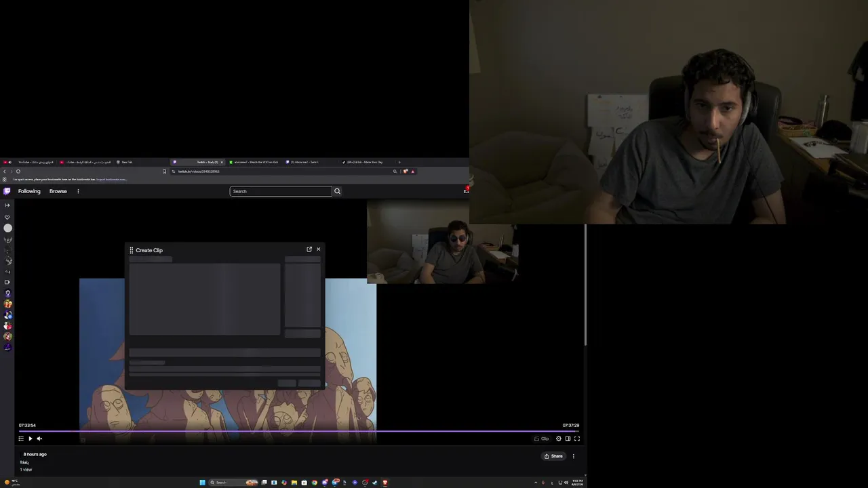Focus the Twitch Search field
868x488 pixels.
pos(281,191)
